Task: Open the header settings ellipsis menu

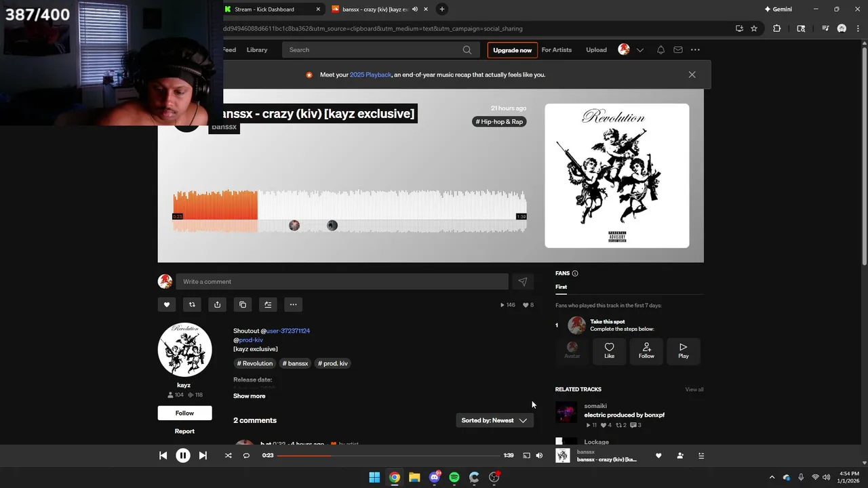Action: [x=695, y=49]
